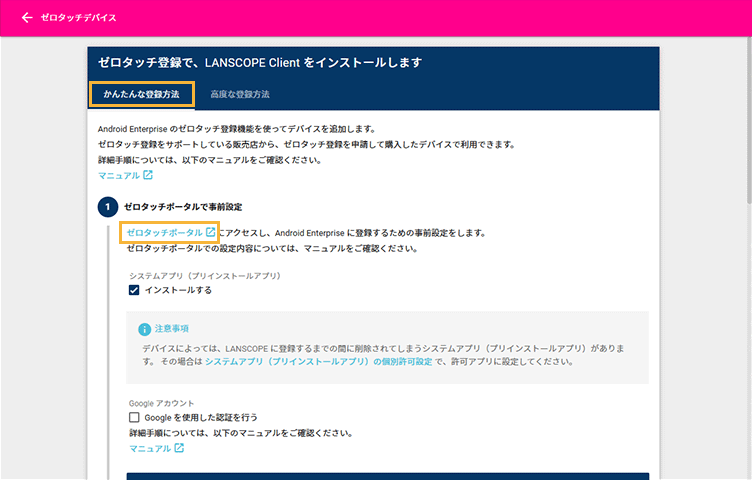
Task: Click the step heading ゼロタッチポータルで事前設定
Action: click(x=183, y=207)
